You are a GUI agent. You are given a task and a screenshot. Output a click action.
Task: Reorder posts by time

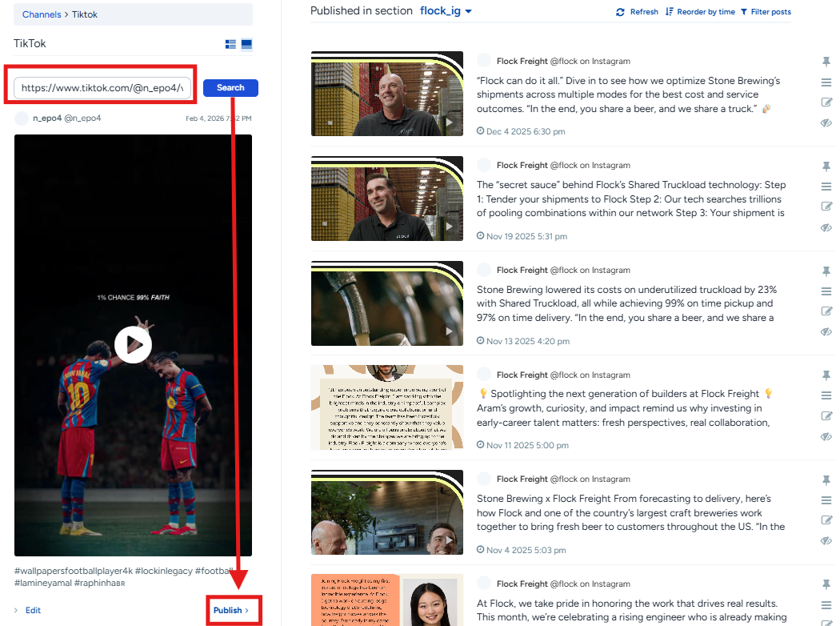pos(700,12)
